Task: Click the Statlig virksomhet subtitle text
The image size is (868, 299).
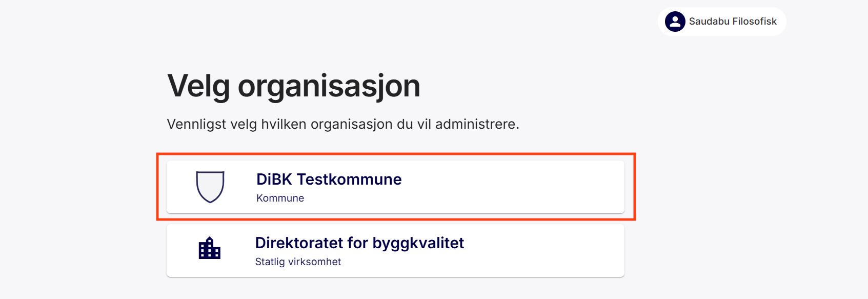Action: (x=298, y=262)
